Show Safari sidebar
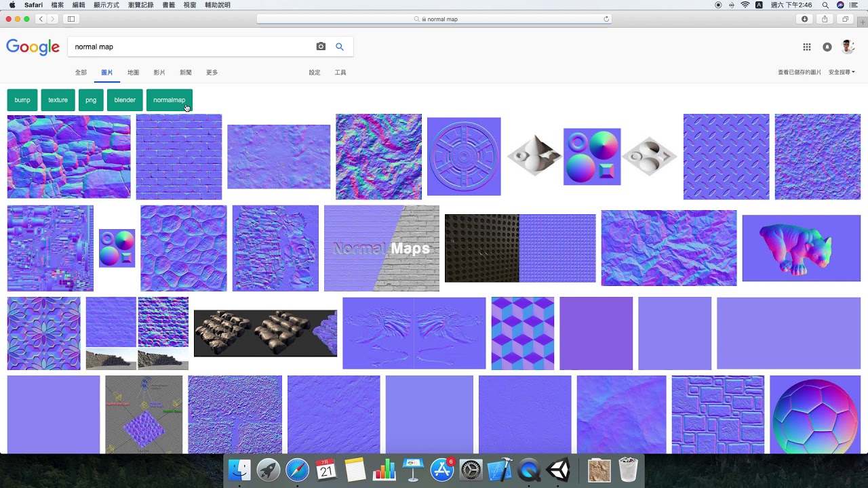868x488 pixels. pos(71,19)
